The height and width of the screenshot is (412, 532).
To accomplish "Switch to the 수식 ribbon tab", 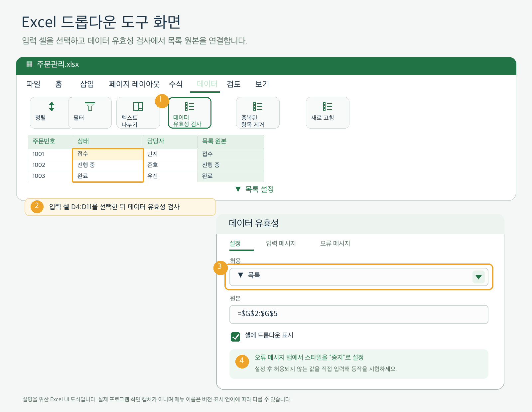I will point(176,84).
